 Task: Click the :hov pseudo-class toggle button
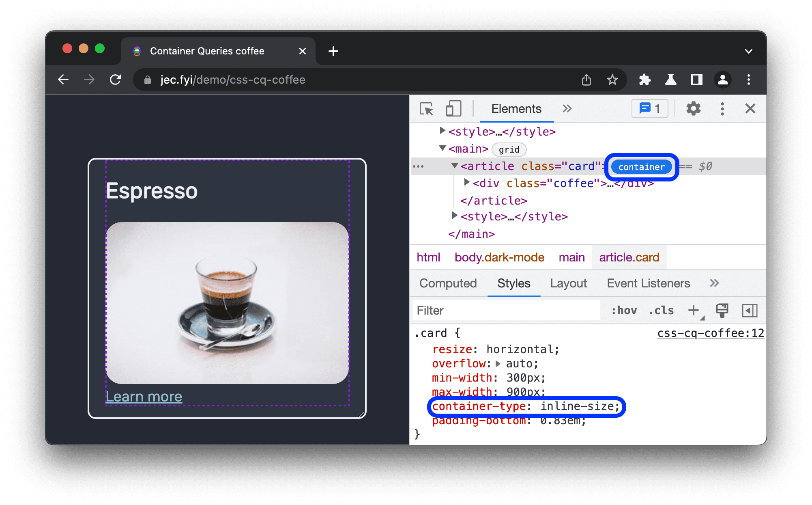pos(619,310)
